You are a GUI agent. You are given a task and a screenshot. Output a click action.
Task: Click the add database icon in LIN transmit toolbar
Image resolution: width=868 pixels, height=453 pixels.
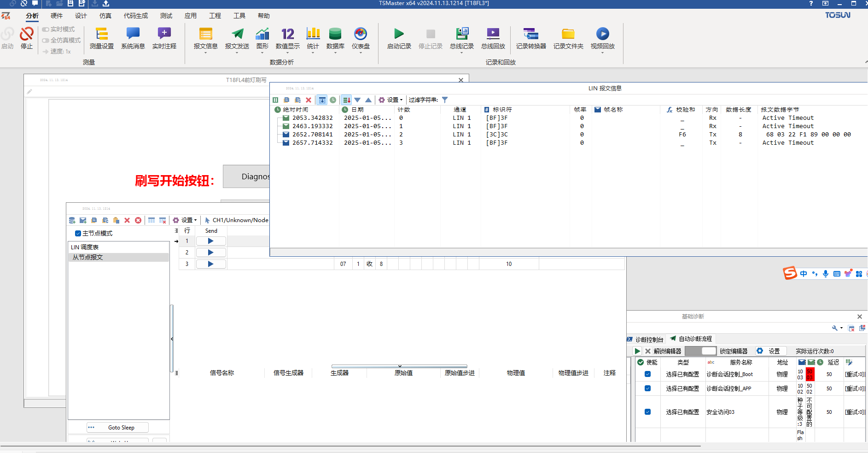click(72, 220)
